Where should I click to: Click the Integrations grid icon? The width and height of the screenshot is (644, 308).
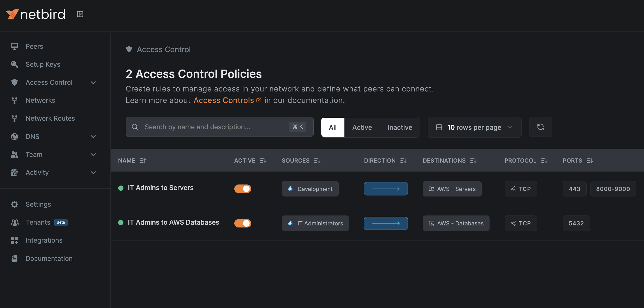click(x=14, y=240)
